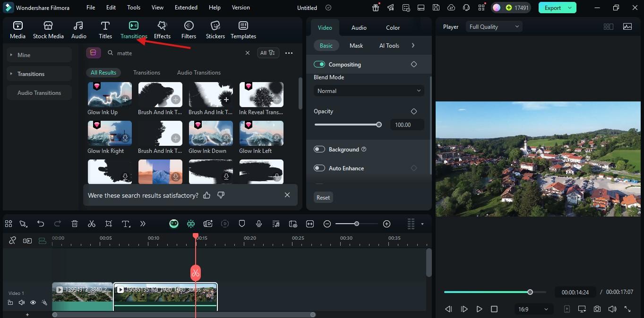Take a snapshot with camera icon in player
The width and height of the screenshot is (644, 318).
point(597,309)
